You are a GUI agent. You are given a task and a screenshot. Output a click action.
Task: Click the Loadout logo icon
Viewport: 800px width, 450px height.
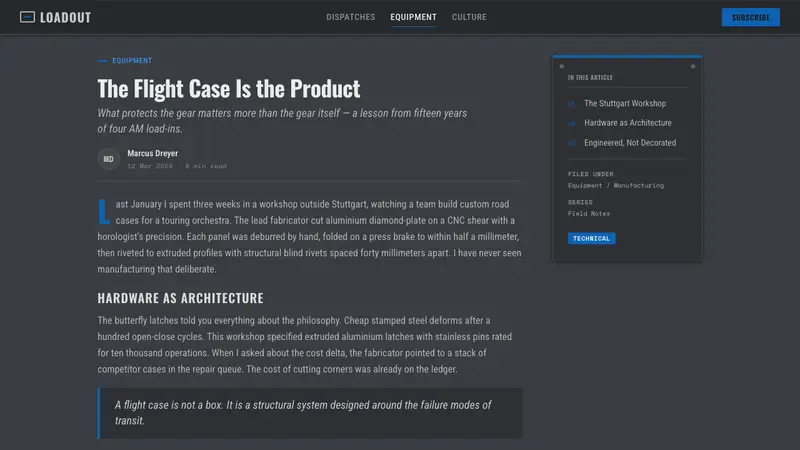tap(28, 17)
